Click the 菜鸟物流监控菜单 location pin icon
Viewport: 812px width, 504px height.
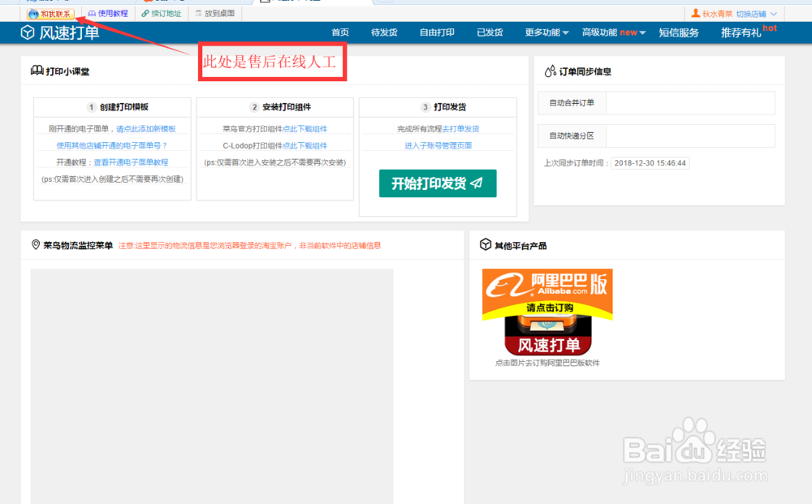(x=34, y=245)
